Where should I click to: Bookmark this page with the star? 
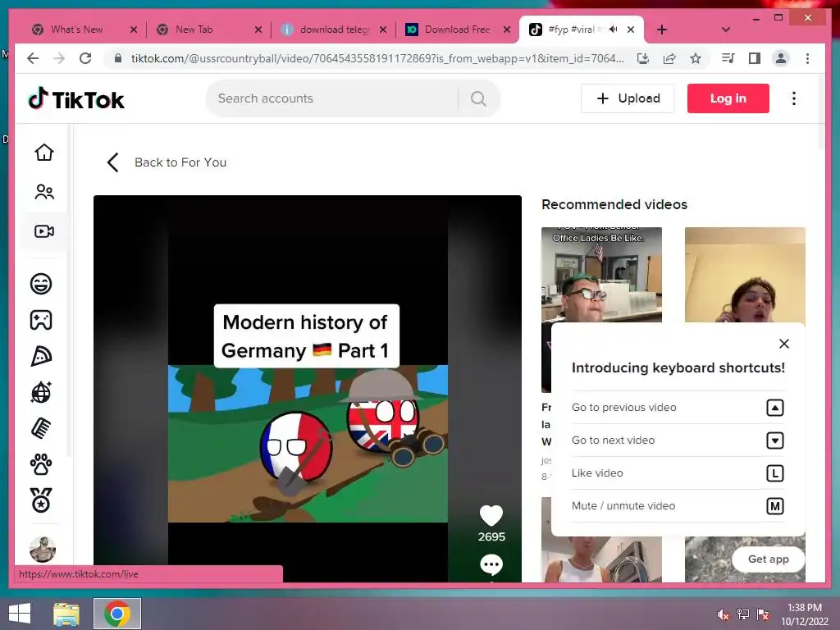(696, 58)
